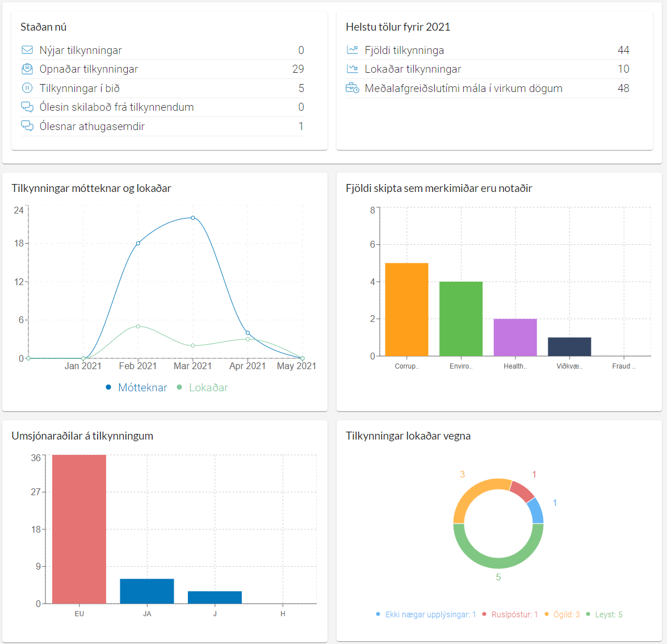Toggle the Leyst: 5 legend entry
This screenshot has width=667, height=644.
pos(608,614)
